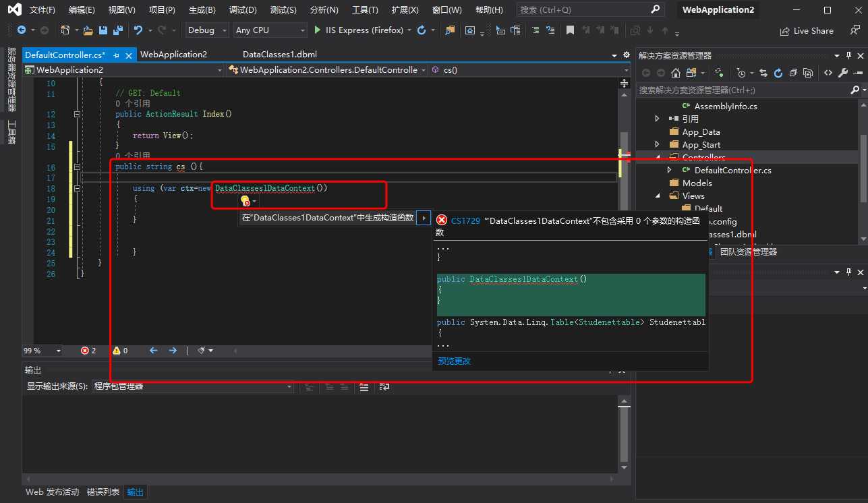
Task: Open properties wrench icon in Solution Explorer
Action: tap(842, 73)
